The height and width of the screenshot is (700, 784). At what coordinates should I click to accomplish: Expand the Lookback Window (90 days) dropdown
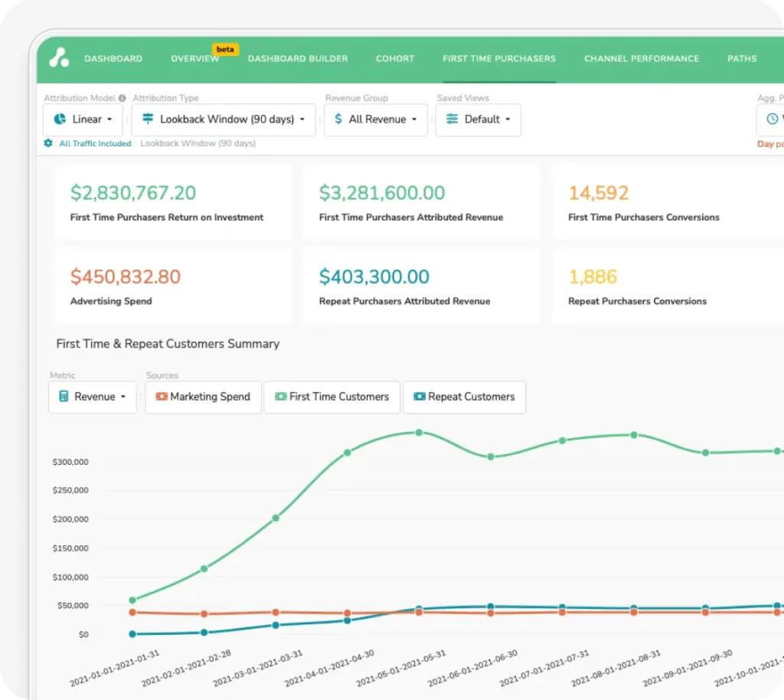tap(224, 119)
